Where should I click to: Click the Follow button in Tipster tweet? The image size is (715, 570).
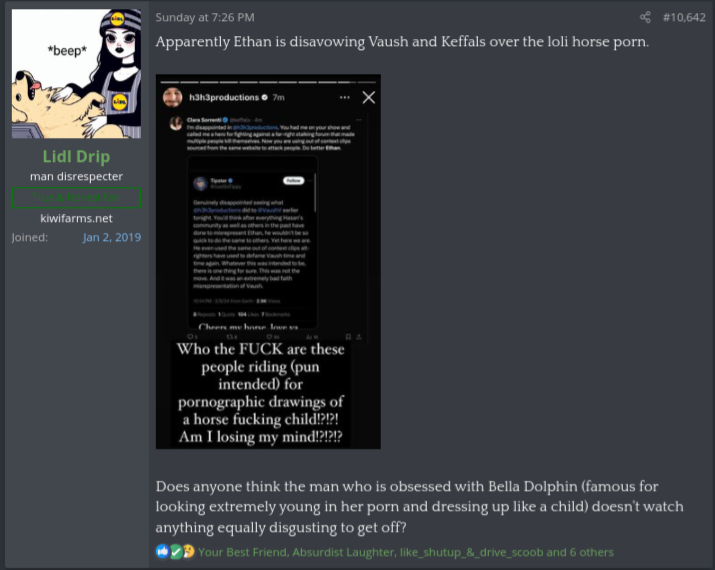(x=293, y=181)
